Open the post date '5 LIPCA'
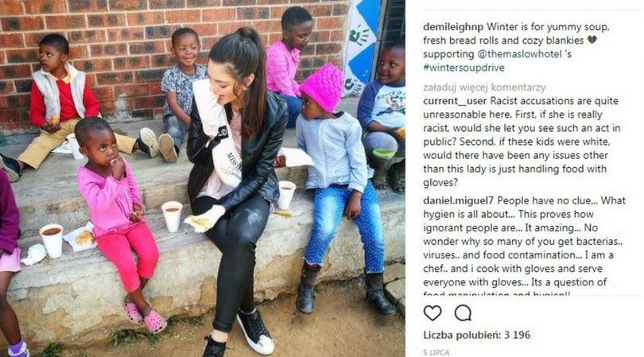644x357 pixels. [436, 352]
